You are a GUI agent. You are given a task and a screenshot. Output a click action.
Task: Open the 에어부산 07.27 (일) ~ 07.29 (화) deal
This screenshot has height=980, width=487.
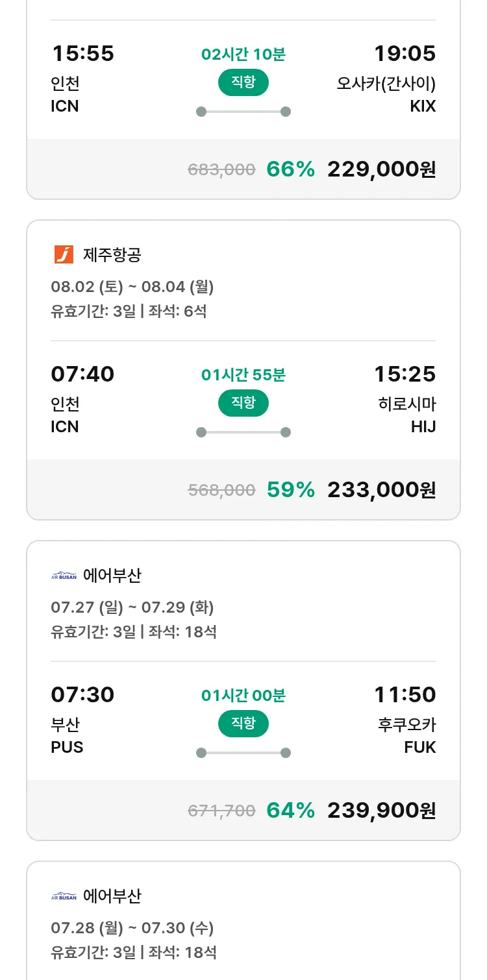[132, 607]
